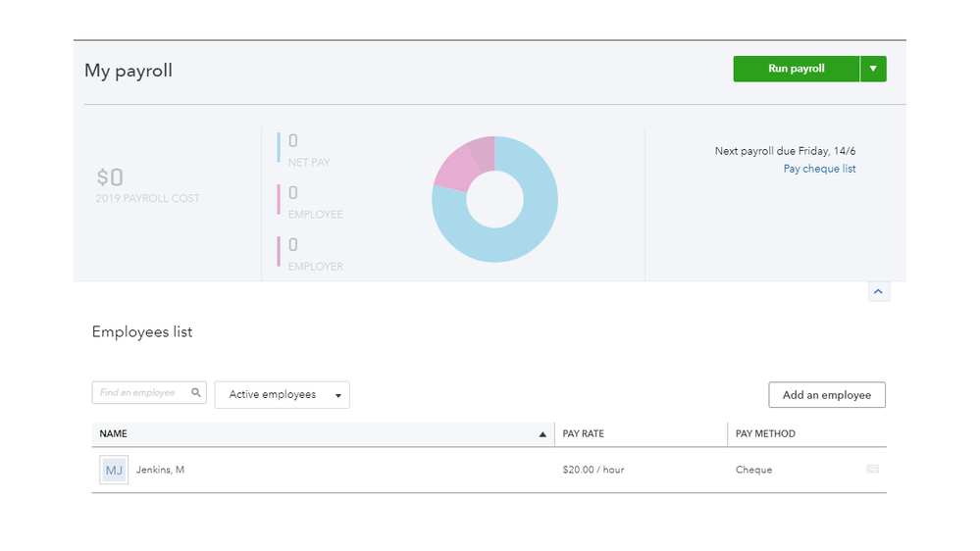Click the pink employee chart segment
Image resolution: width=980 pixels, height=551 pixels.
tap(455, 169)
